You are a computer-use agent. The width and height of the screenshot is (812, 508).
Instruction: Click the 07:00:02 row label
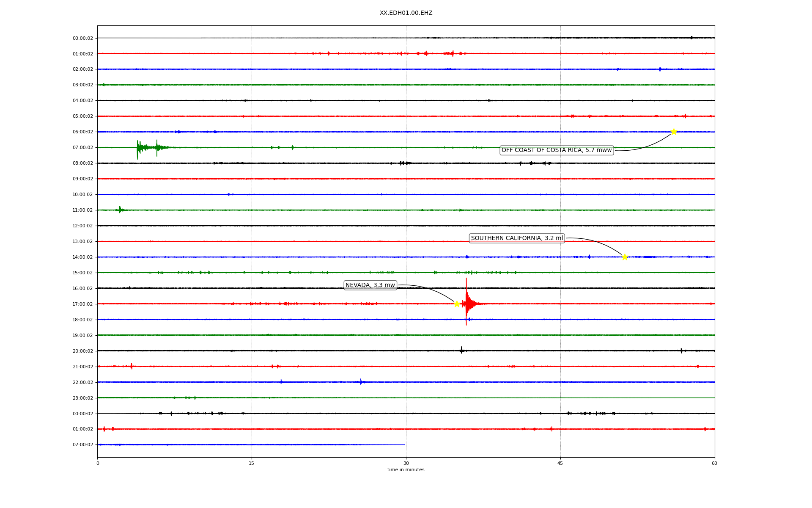pos(82,148)
